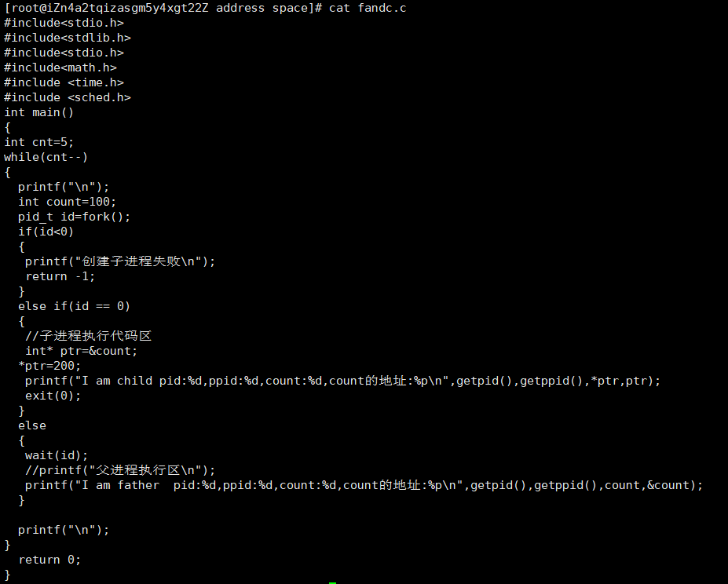Click the 'wait(id);' statement
728x584 pixels.
pyautogui.click(x=57, y=455)
